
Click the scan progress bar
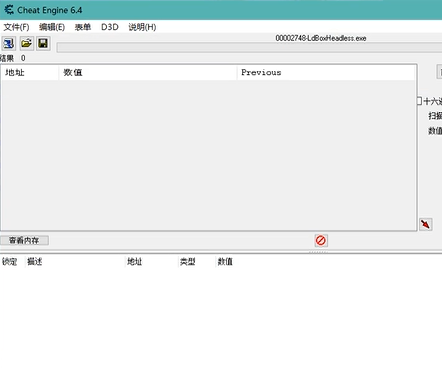[x=249, y=47]
